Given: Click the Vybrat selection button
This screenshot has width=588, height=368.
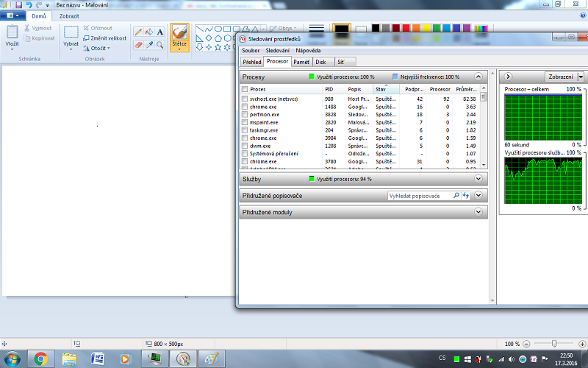Looking at the screenshot, I should point(71,38).
